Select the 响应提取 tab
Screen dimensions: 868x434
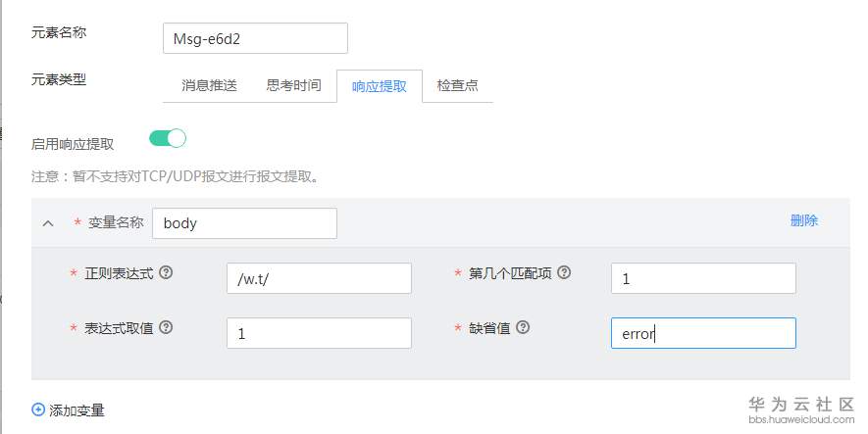tap(379, 86)
